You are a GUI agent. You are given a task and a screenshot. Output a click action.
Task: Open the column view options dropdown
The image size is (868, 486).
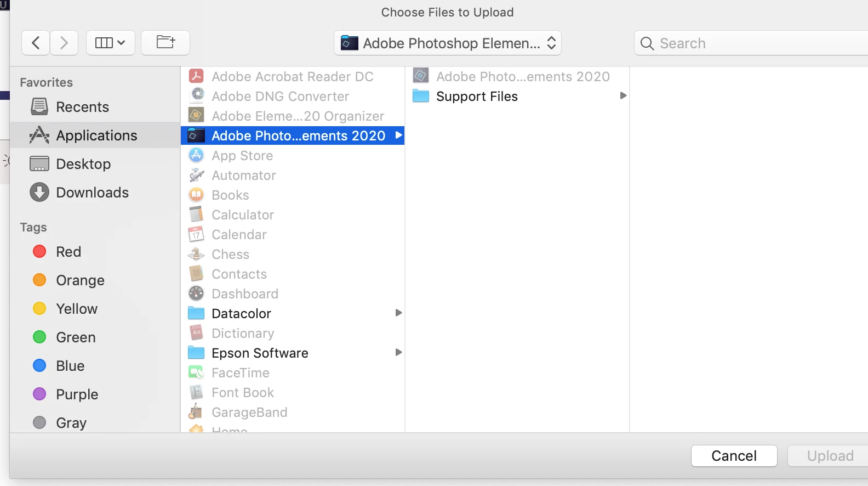click(x=110, y=43)
